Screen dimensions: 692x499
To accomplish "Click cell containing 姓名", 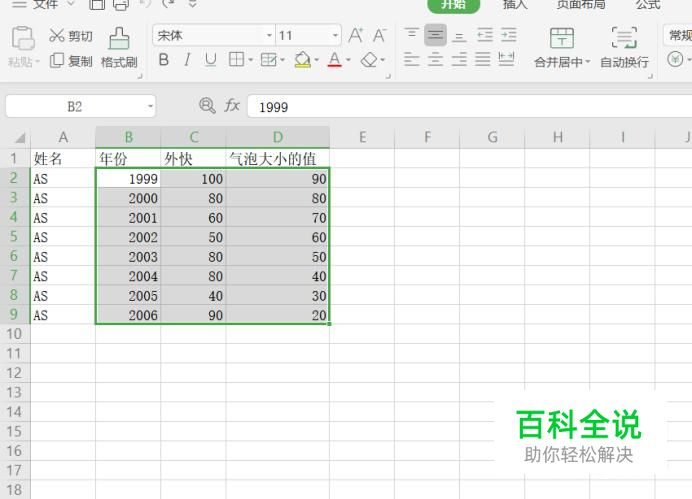I will tap(63, 158).
